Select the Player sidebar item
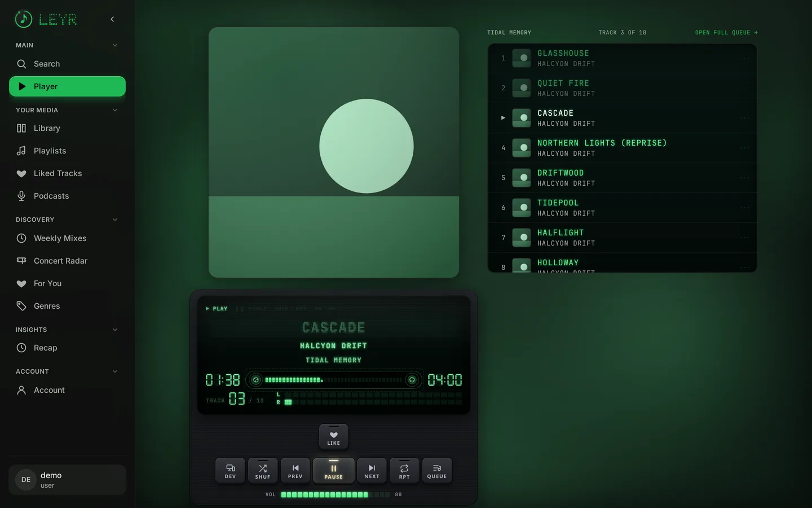Image resolution: width=812 pixels, height=508 pixels. click(x=67, y=86)
